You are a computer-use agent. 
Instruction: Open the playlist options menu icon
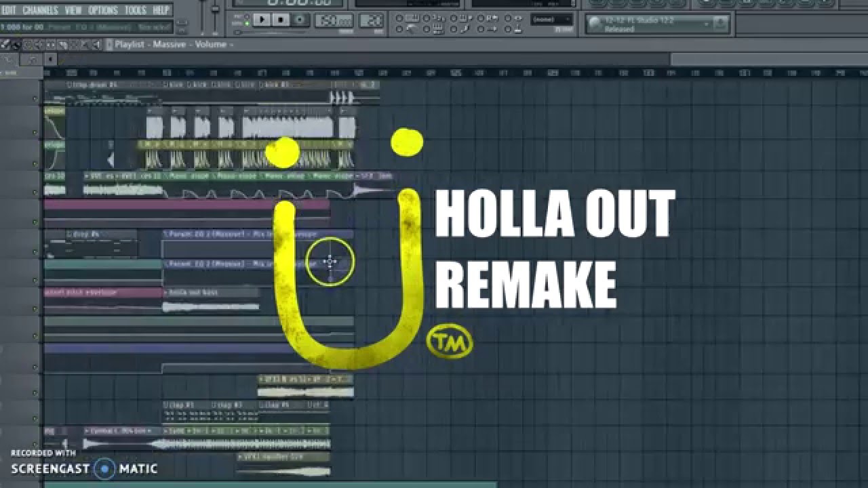[x=109, y=45]
